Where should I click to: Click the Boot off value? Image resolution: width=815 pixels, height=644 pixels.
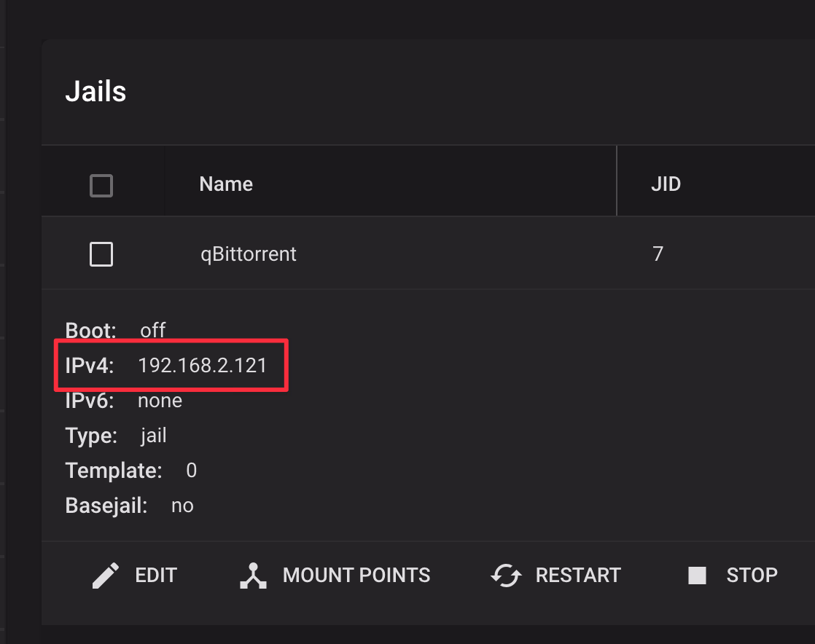click(153, 331)
